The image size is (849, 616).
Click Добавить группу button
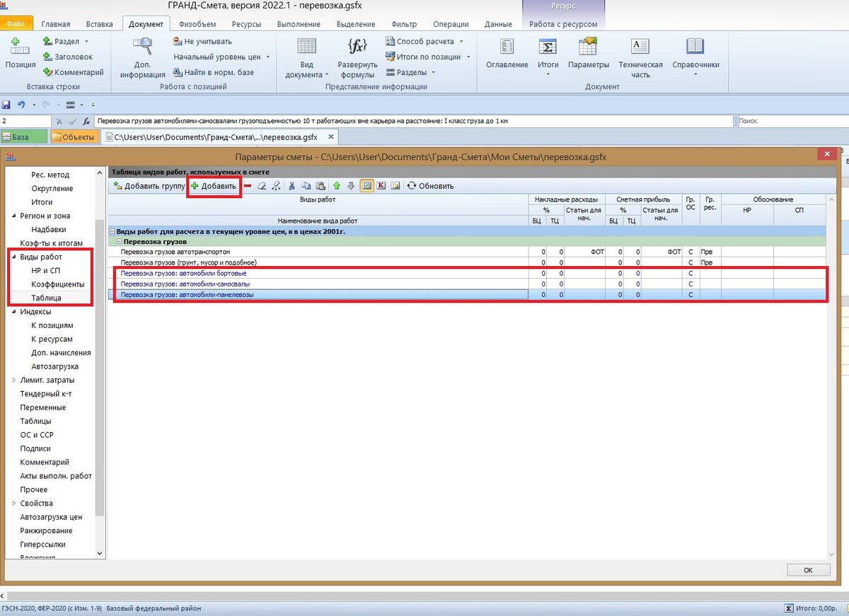click(x=149, y=186)
